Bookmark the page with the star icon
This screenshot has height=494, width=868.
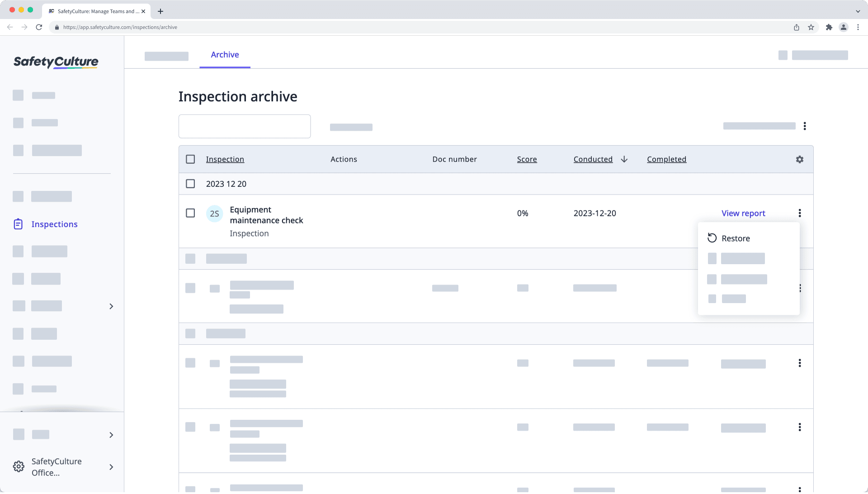click(811, 27)
